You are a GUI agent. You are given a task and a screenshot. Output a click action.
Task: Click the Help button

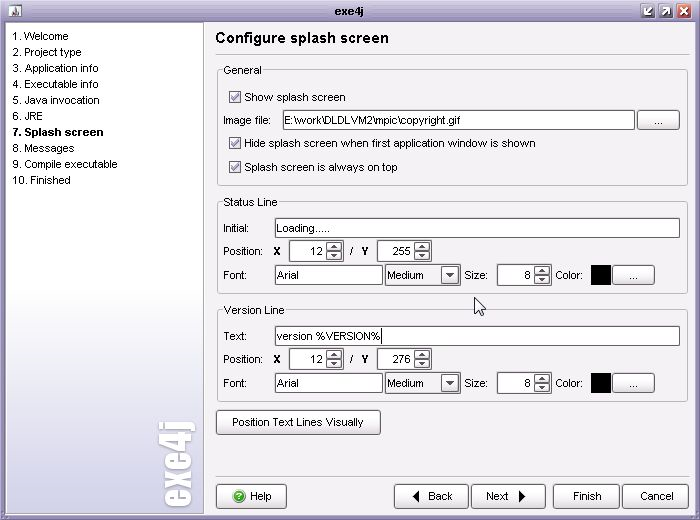click(x=251, y=496)
